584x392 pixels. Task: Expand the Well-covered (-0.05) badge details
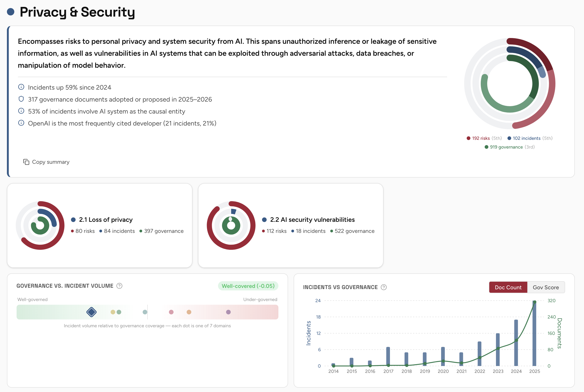click(x=248, y=286)
